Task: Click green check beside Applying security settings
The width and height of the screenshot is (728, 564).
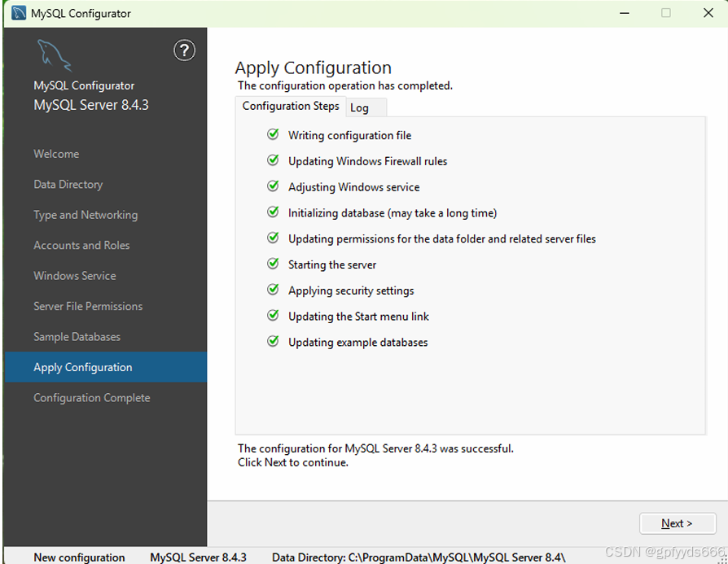Action: click(x=273, y=290)
